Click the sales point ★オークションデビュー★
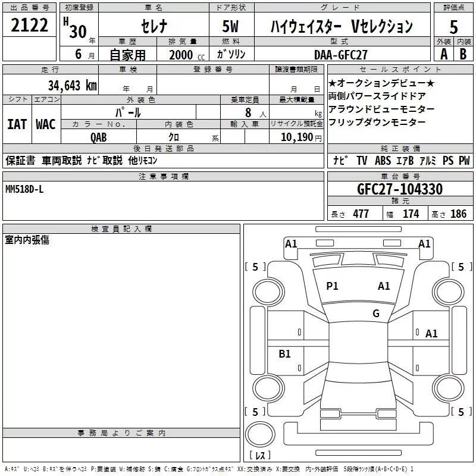Screen dimensions: 476x476 (381, 83)
